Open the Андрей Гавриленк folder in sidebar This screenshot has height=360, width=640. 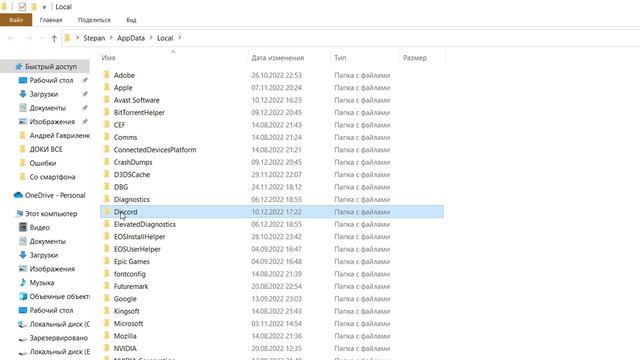(59, 135)
